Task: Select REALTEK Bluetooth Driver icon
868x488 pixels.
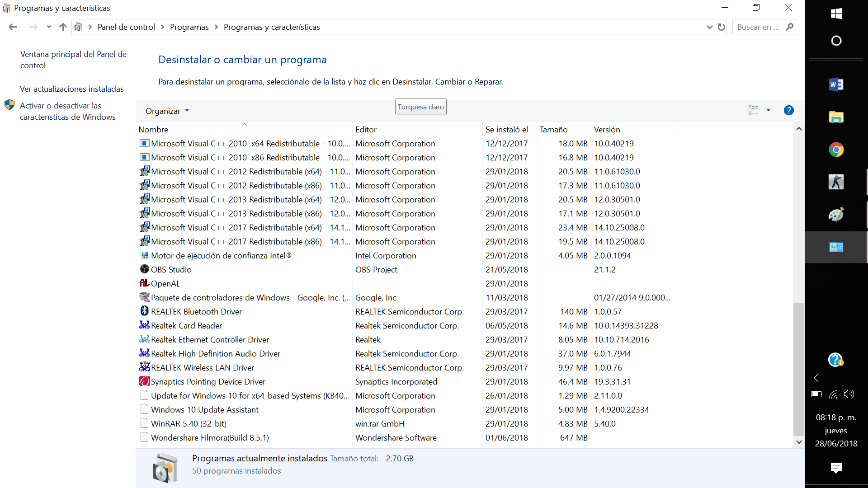Action: 144,311
